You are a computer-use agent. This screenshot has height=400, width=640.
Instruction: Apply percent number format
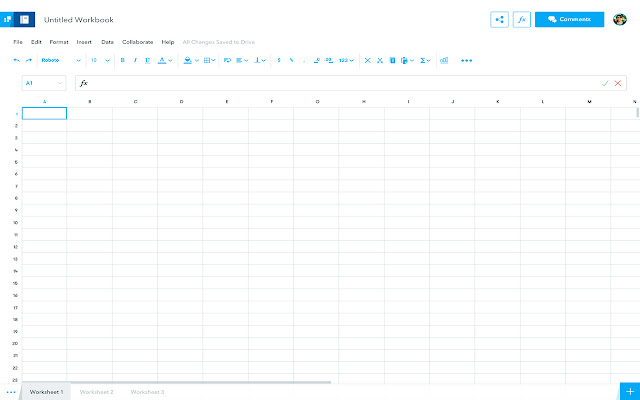point(291,60)
